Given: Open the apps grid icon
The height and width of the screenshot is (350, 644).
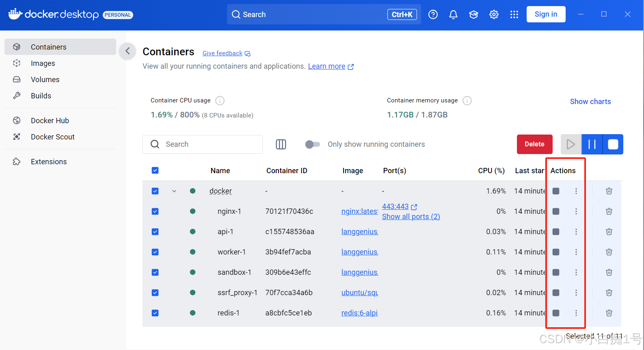Looking at the screenshot, I should point(514,15).
